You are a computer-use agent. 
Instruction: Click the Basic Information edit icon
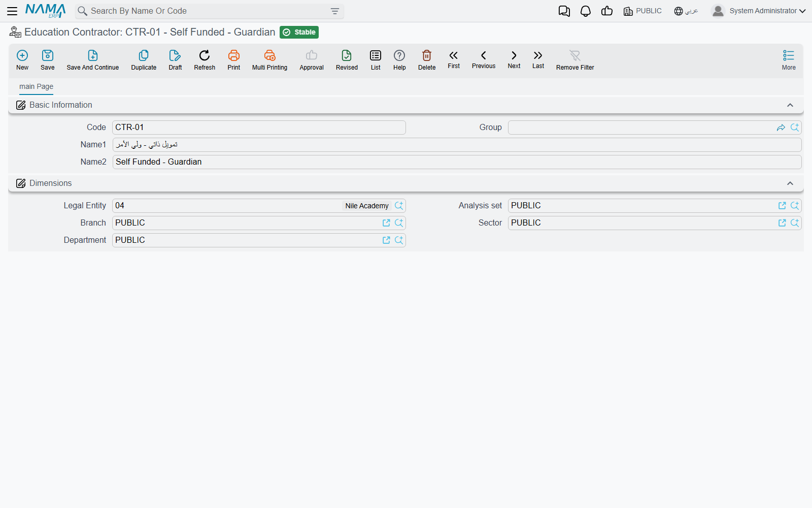pyautogui.click(x=21, y=105)
